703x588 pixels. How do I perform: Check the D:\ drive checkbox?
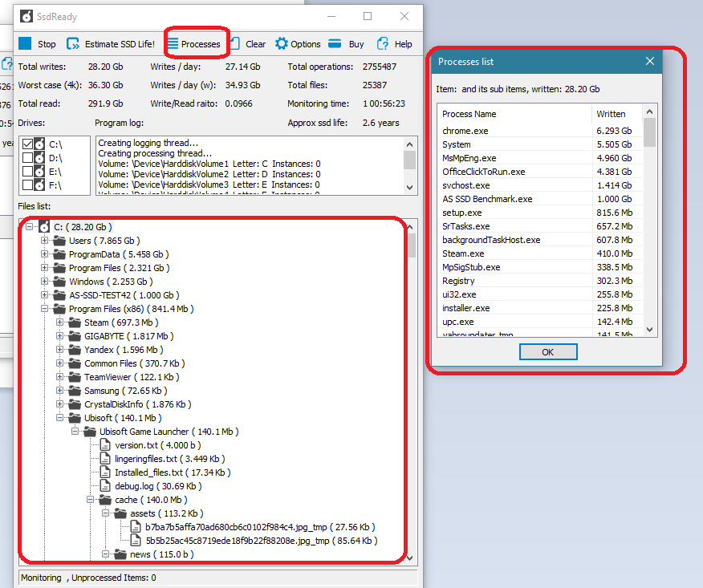pyautogui.click(x=28, y=158)
